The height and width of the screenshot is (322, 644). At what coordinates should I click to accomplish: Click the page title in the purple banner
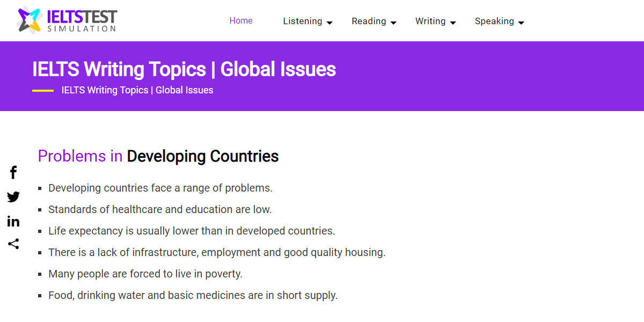[184, 69]
